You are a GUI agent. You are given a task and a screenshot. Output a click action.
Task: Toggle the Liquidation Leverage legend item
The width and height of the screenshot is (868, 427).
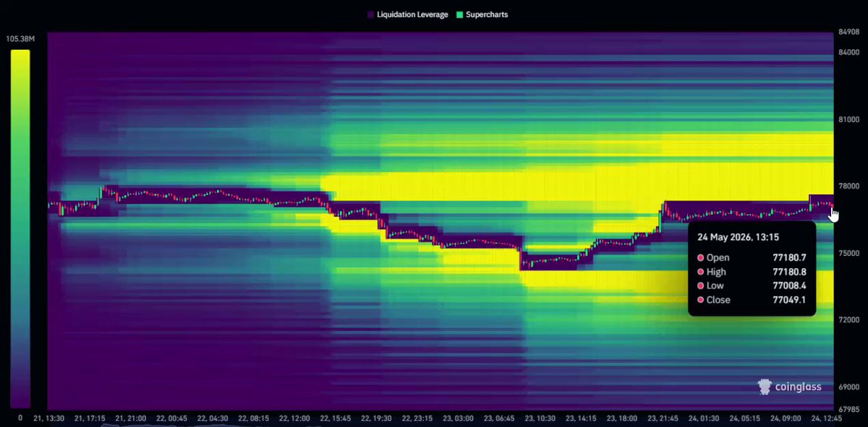click(408, 14)
